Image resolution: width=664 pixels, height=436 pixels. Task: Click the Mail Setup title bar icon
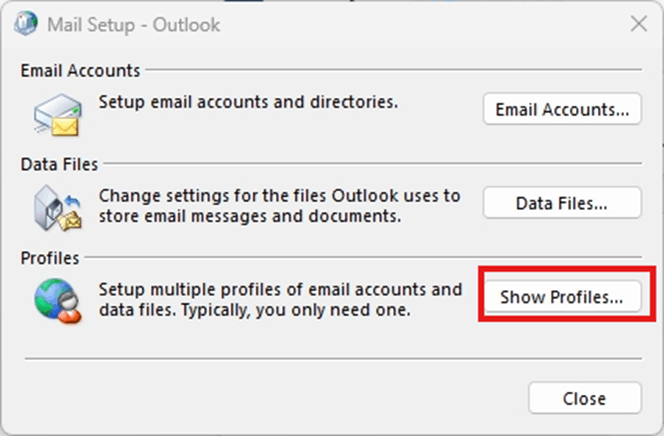click(x=26, y=24)
